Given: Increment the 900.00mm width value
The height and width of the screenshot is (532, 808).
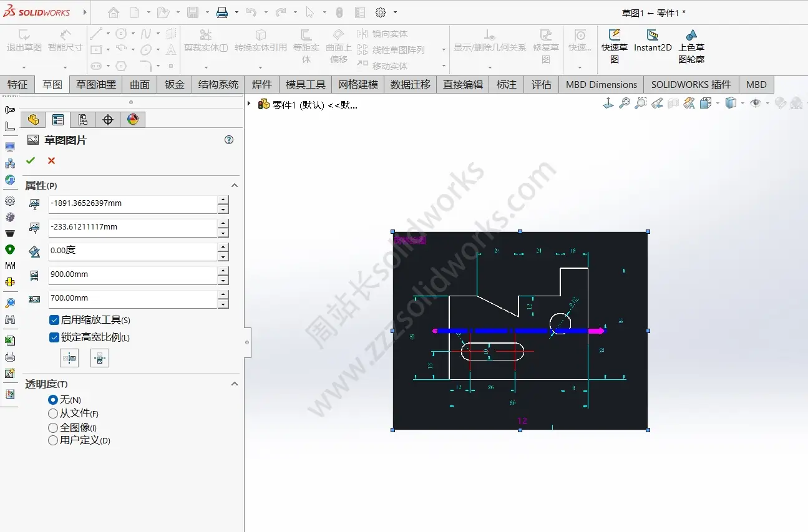Looking at the screenshot, I should click(223, 271).
